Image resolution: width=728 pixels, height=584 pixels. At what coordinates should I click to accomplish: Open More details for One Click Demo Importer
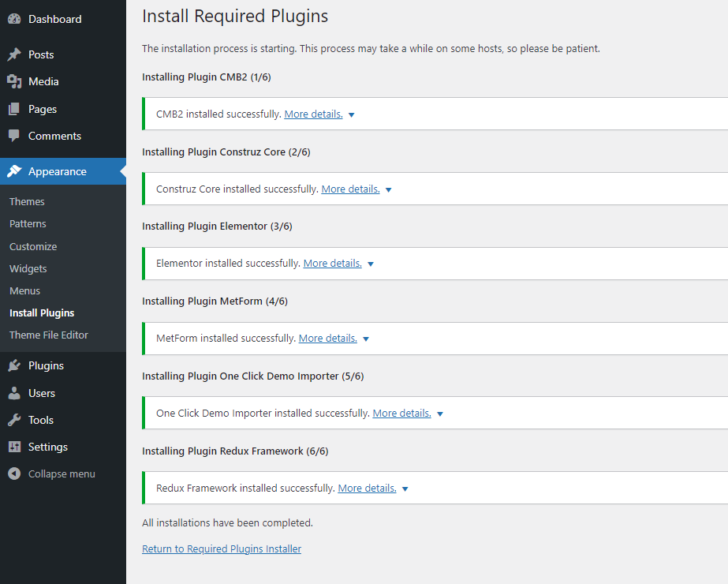pyautogui.click(x=402, y=413)
